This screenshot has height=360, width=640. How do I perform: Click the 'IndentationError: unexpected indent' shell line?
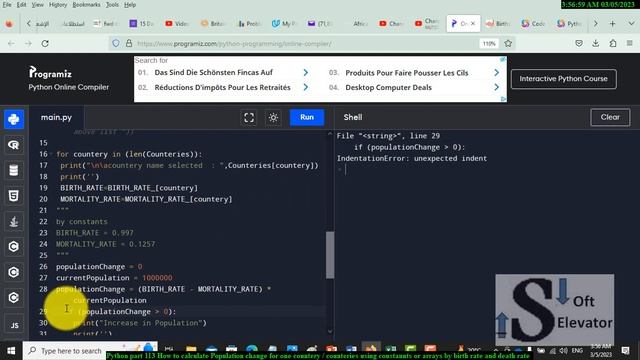[x=412, y=158]
